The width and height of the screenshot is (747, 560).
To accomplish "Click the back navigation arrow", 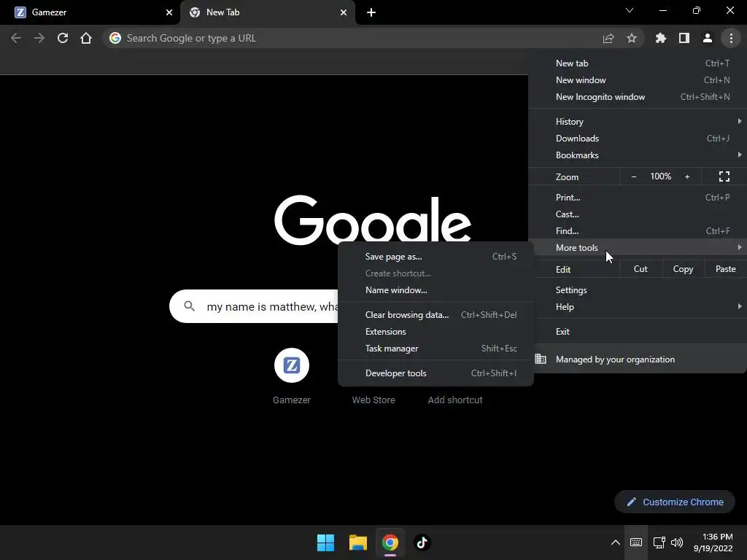I will 16,38.
